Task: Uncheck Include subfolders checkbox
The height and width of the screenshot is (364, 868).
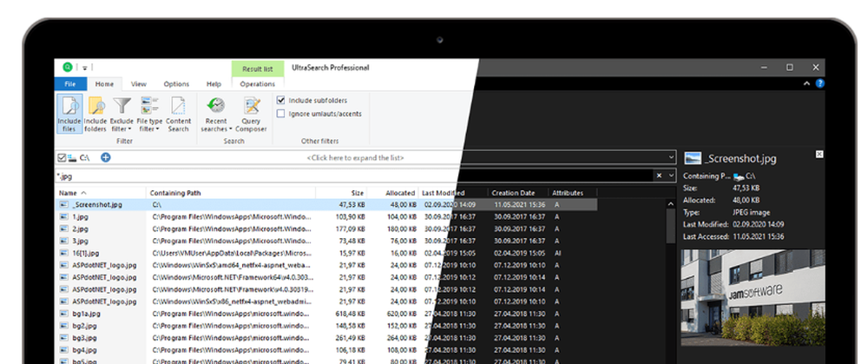Action: 280,100
